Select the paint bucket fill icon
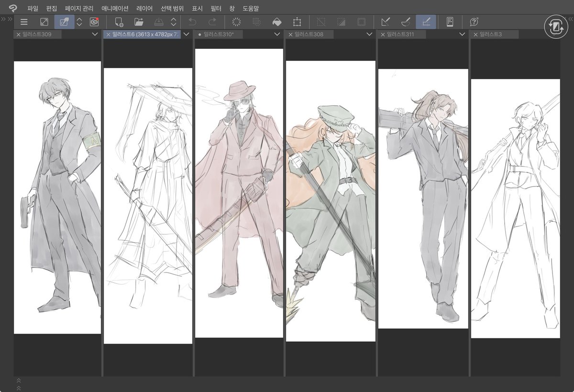Screen dimensions: 574x392 276,22
